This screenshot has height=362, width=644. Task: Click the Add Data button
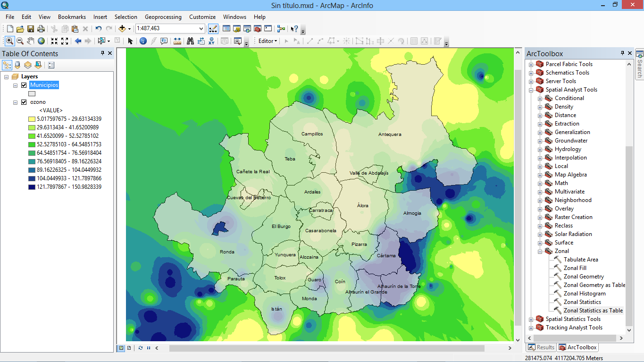(122, 29)
